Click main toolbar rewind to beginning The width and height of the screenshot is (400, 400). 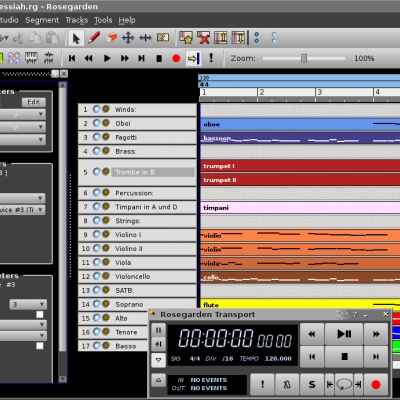(72, 58)
